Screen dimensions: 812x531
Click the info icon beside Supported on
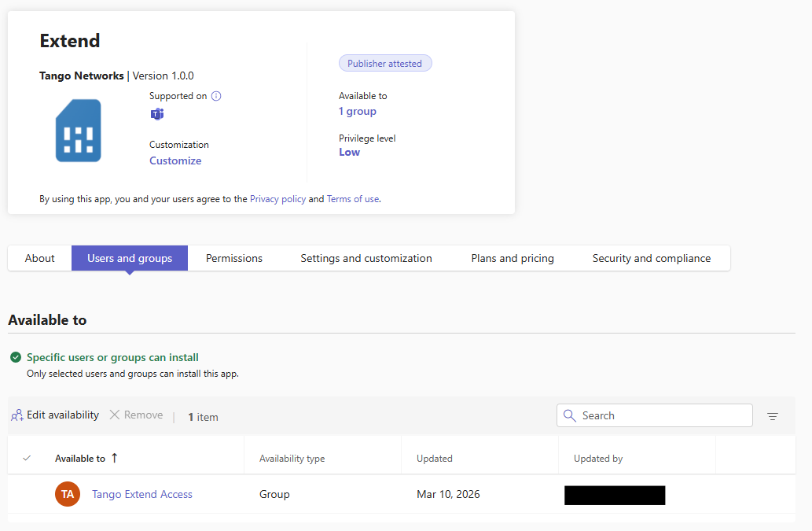pos(216,96)
